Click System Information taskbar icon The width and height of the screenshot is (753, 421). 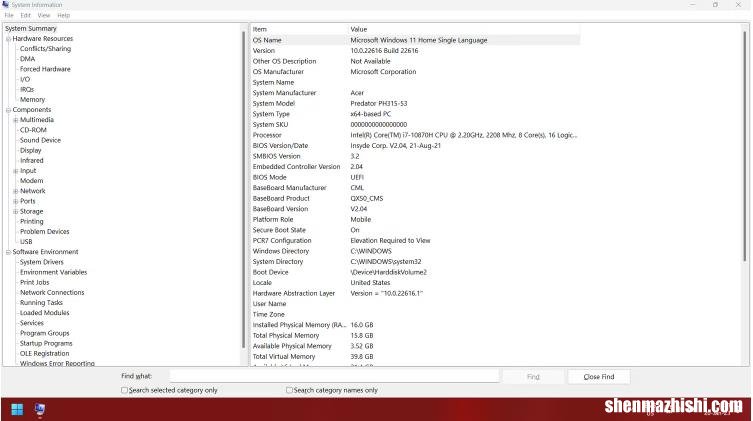tap(40, 409)
